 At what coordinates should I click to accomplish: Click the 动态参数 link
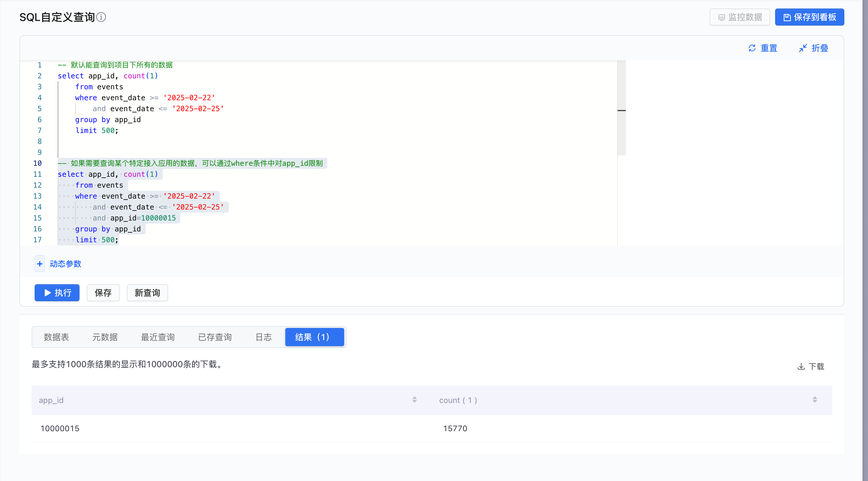(x=65, y=264)
